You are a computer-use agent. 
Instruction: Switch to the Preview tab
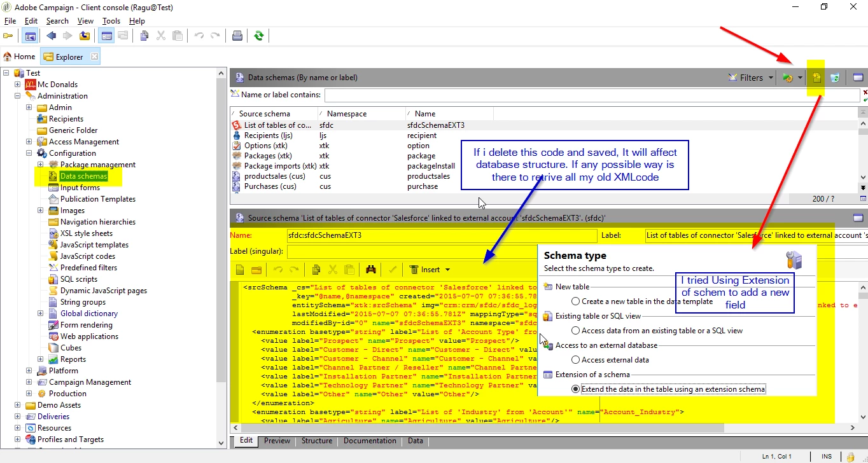(277, 441)
